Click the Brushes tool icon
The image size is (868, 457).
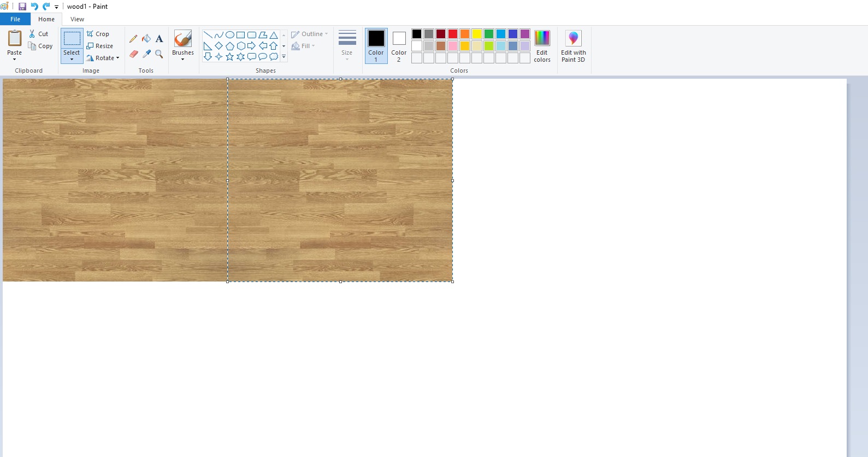(x=183, y=38)
